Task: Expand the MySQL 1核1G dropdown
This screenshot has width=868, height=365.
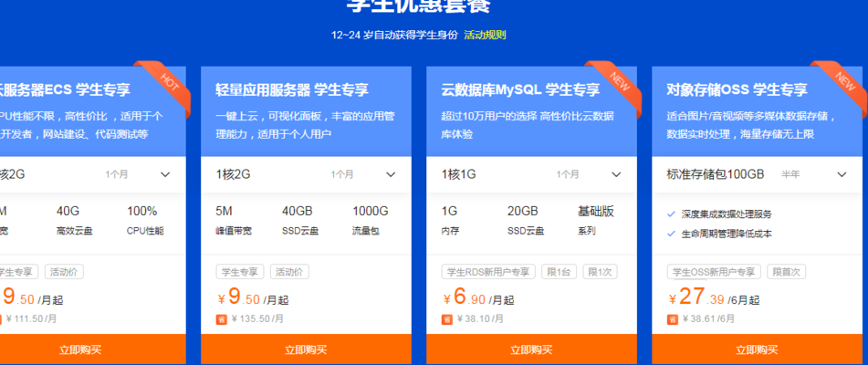Action: coord(531,174)
